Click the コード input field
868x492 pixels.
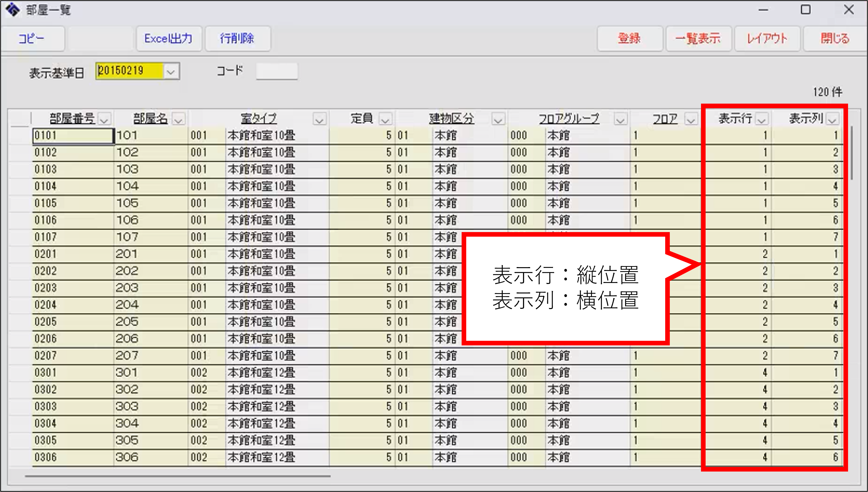277,71
